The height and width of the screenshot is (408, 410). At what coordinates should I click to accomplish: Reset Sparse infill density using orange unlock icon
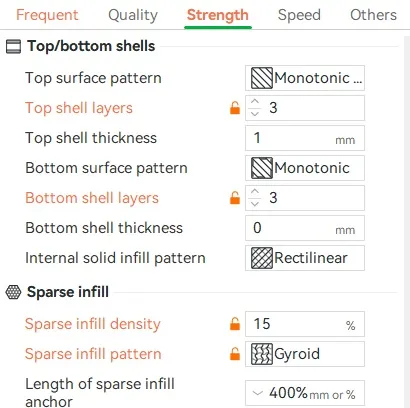[235, 324]
